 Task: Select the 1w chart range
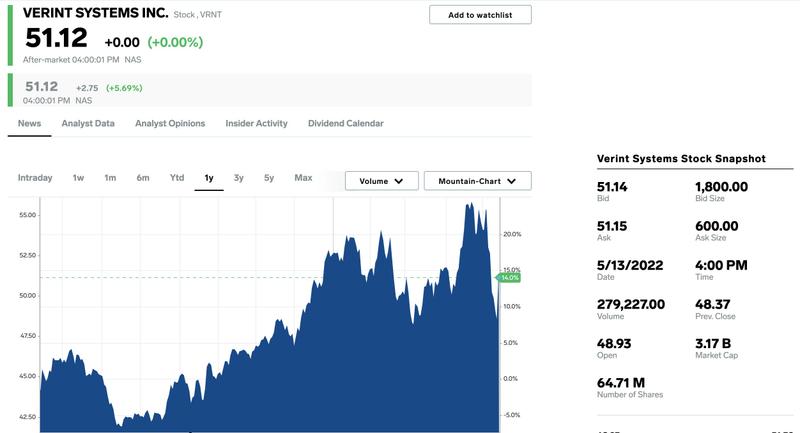point(78,178)
